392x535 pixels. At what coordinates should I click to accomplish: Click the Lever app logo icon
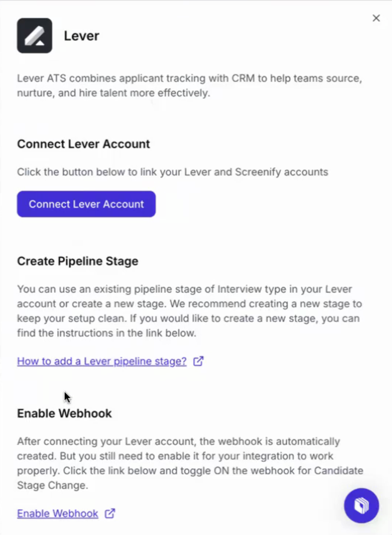coord(34,35)
